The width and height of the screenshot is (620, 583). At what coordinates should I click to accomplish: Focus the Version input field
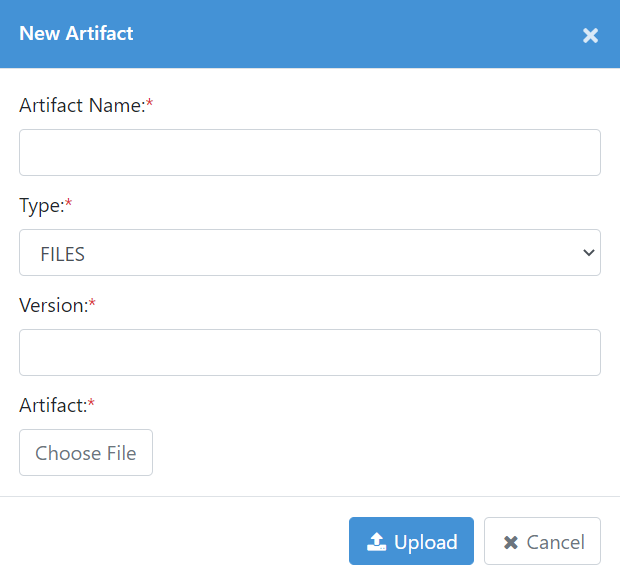310,352
